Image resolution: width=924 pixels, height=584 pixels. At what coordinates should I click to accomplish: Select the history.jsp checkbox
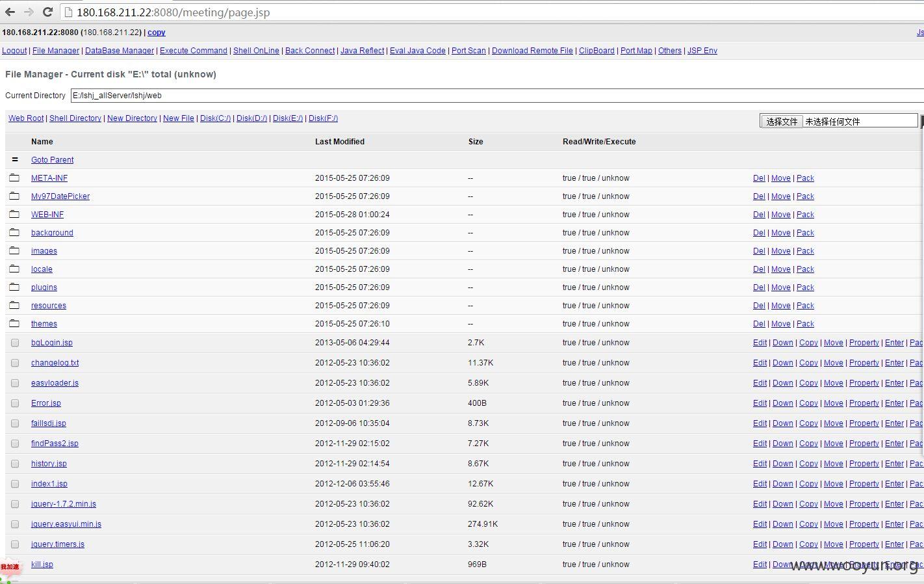(x=15, y=464)
